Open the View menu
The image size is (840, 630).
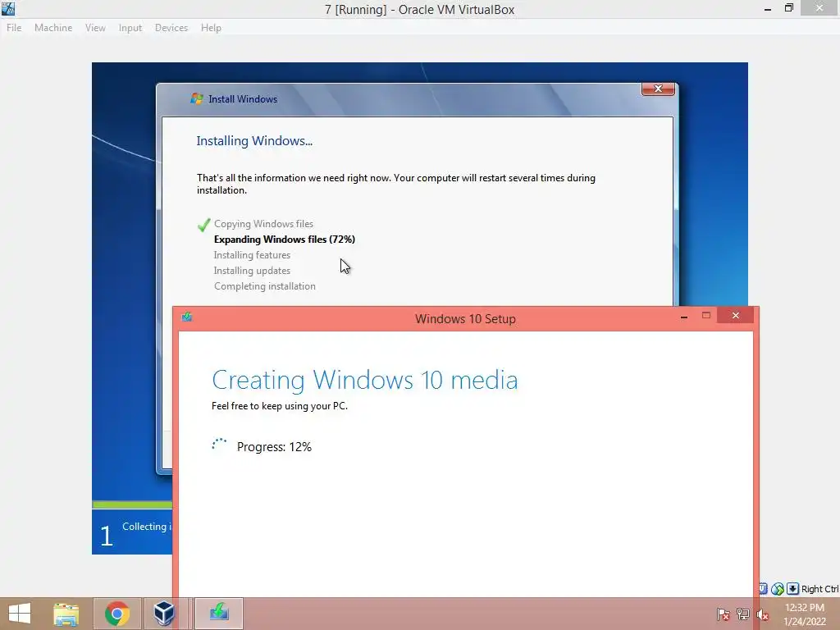pos(95,28)
